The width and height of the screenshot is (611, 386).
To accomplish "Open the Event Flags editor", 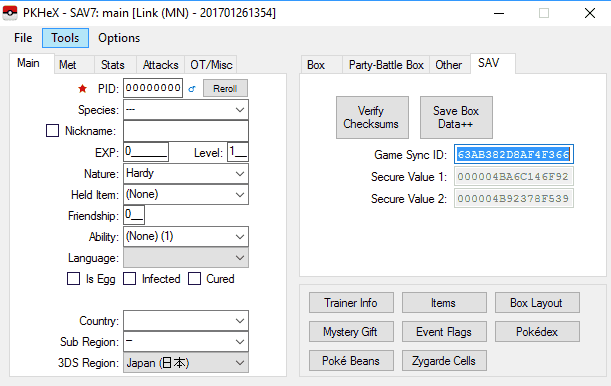I will [444, 331].
